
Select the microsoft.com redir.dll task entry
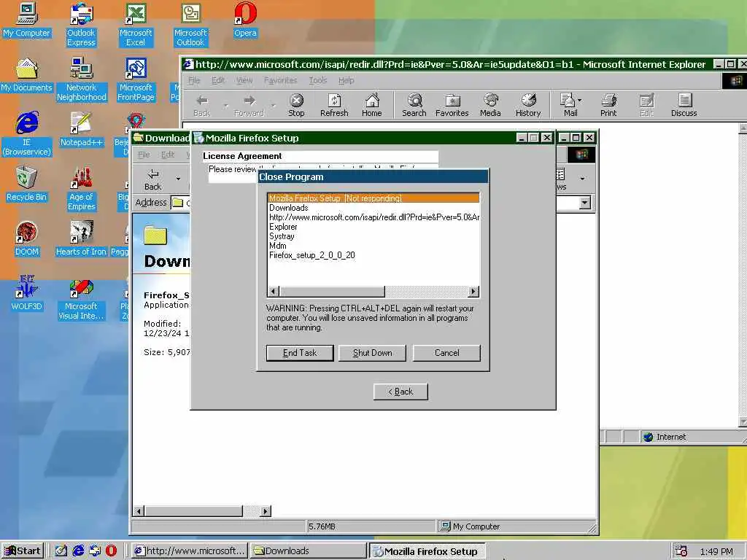373,217
